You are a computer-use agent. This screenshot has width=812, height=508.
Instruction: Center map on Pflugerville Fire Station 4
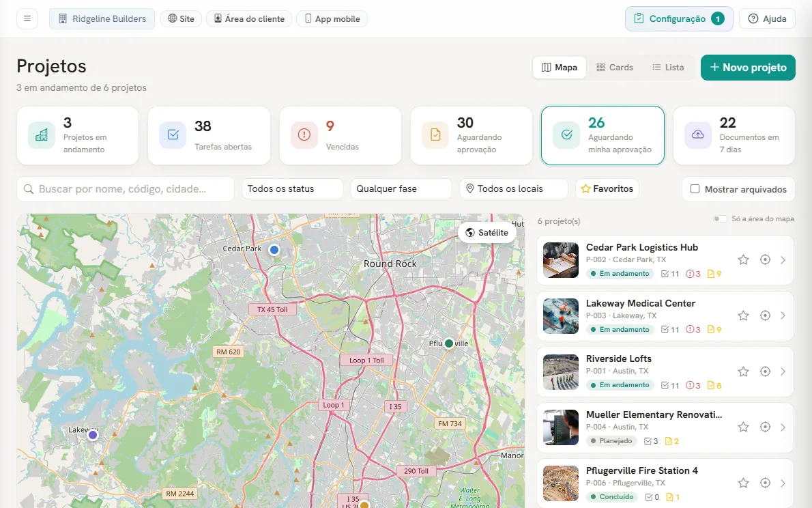(765, 483)
